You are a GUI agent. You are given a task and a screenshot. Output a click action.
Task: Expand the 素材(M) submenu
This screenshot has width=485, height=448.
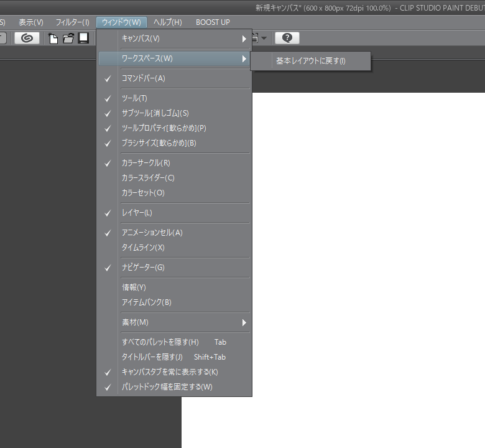coord(174,322)
